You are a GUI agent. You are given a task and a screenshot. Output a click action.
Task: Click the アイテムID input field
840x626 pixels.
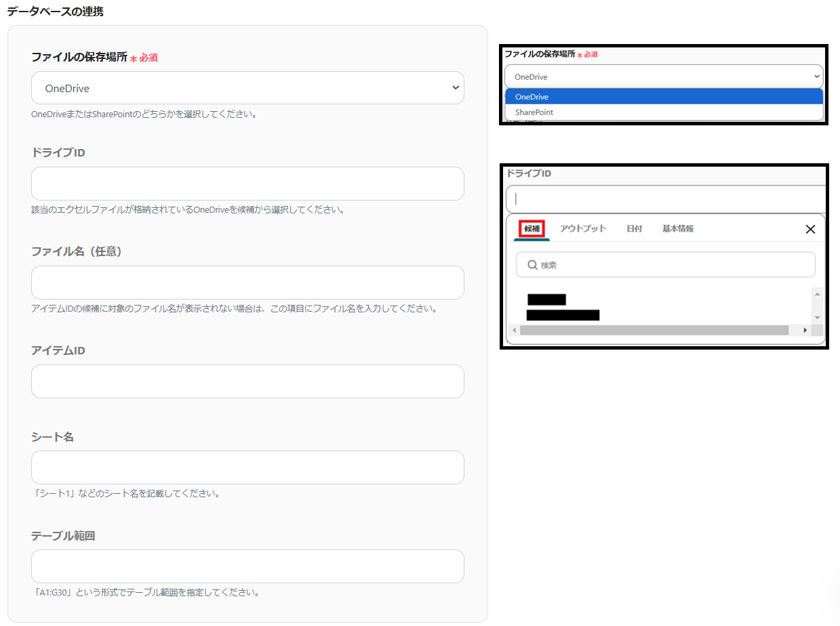pos(247,381)
